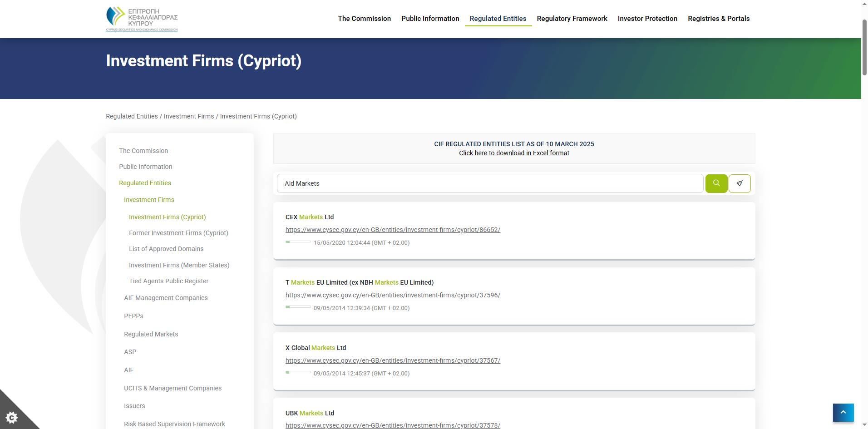Open Investor Protection menu
Viewport: 868px width, 429px height.
pyautogui.click(x=647, y=19)
